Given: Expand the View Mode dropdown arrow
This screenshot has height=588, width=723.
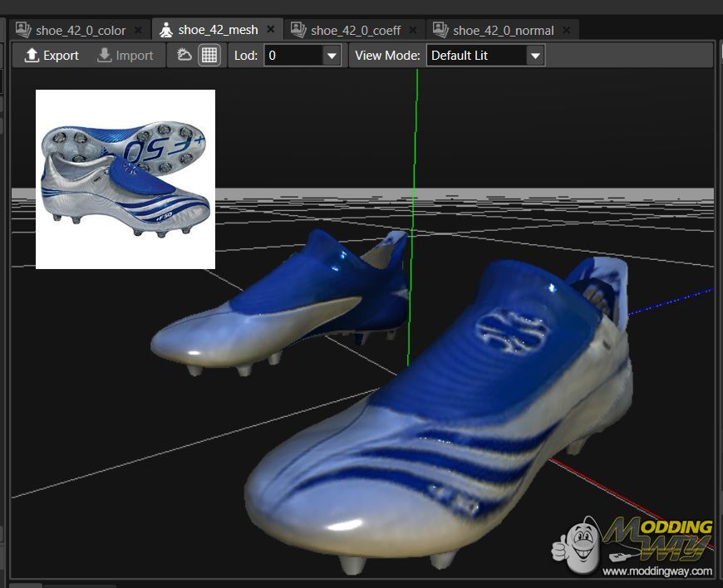Looking at the screenshot, I should (x=535, y=56).
